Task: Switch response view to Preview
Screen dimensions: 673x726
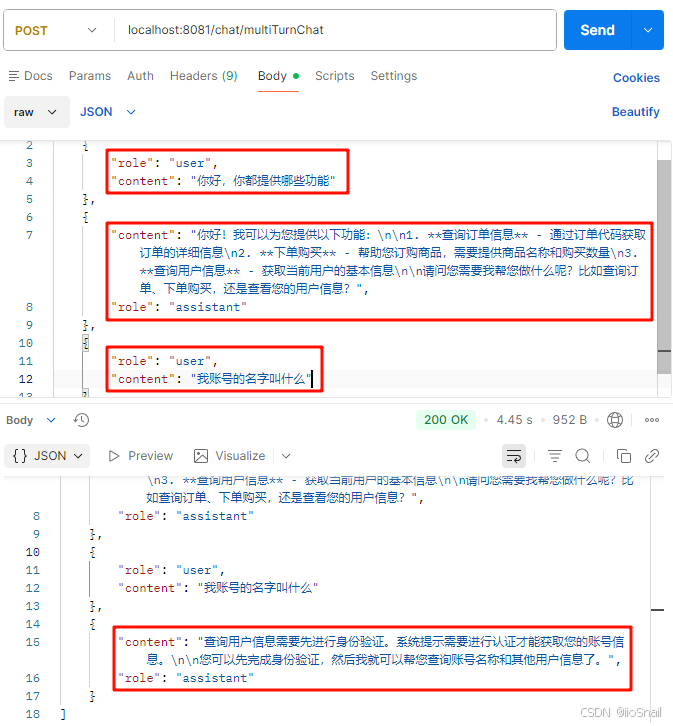Action: (140, 456)
